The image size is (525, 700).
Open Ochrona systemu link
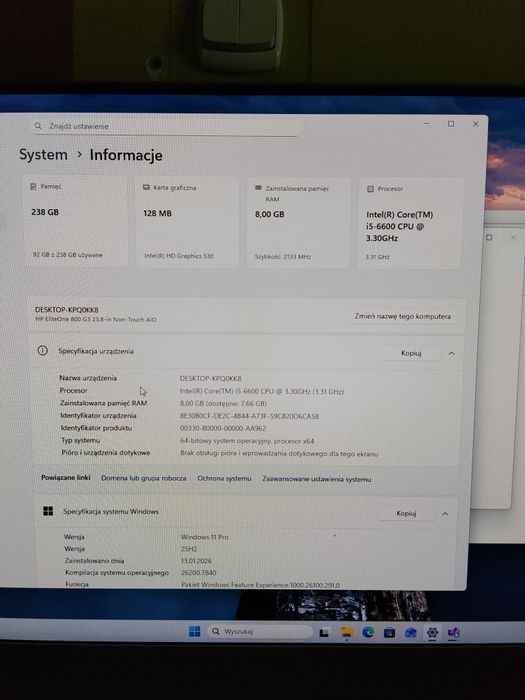click(224, 478)
